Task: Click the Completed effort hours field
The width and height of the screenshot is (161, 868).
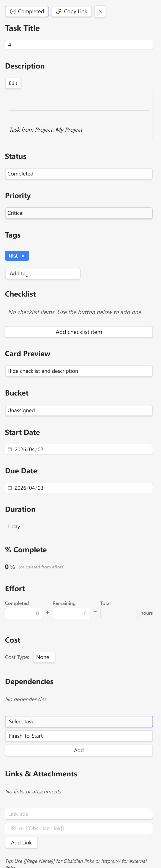Action: click(23, 614)
